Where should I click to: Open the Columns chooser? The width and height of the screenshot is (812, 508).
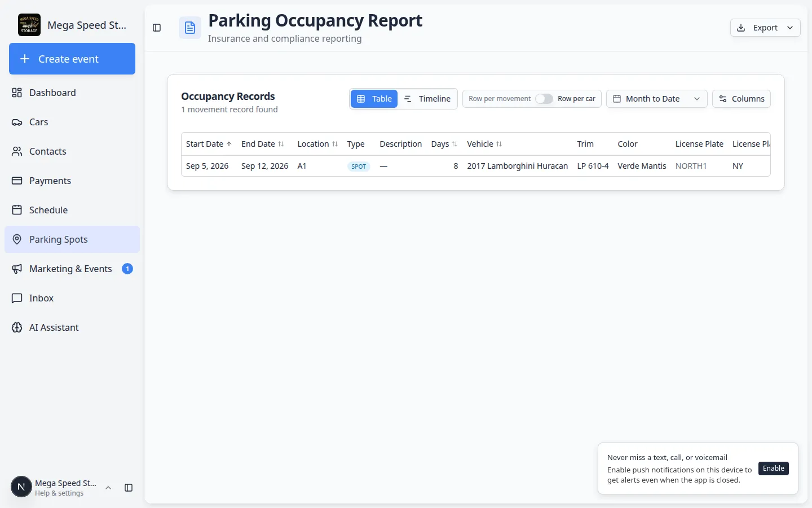tap(742, 99)
